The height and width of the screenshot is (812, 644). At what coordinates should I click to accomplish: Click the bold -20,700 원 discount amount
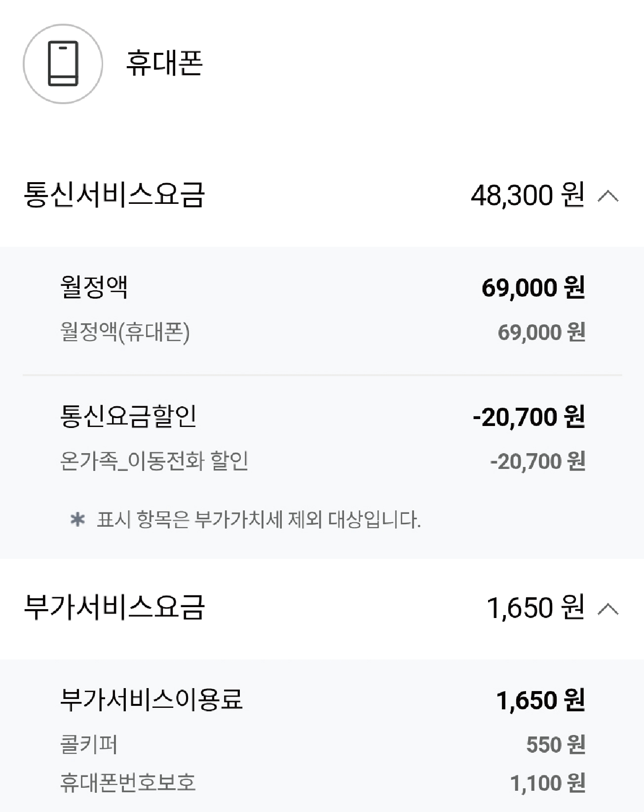coord(529,417)
